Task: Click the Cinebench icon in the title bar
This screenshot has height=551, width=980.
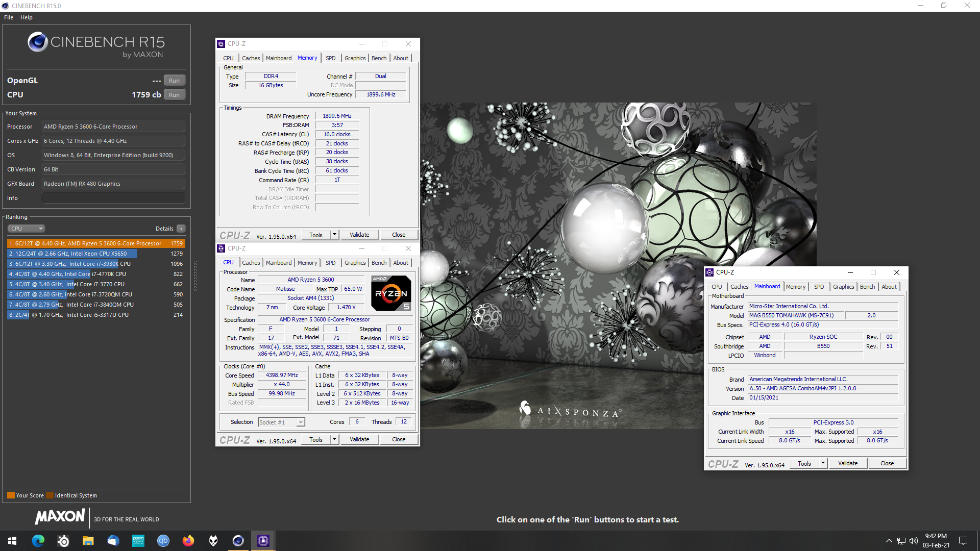Action: pyautogui.click(x=5, y=6)
